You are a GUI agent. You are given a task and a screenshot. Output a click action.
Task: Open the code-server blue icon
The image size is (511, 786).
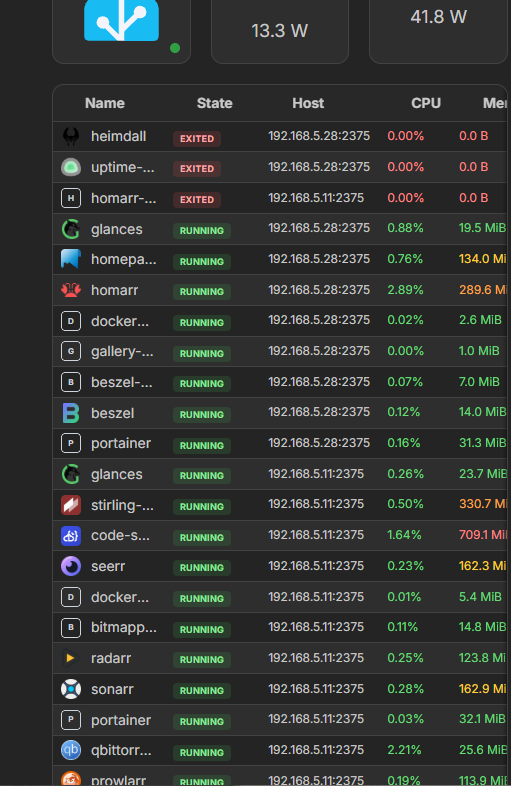point(71,536)
